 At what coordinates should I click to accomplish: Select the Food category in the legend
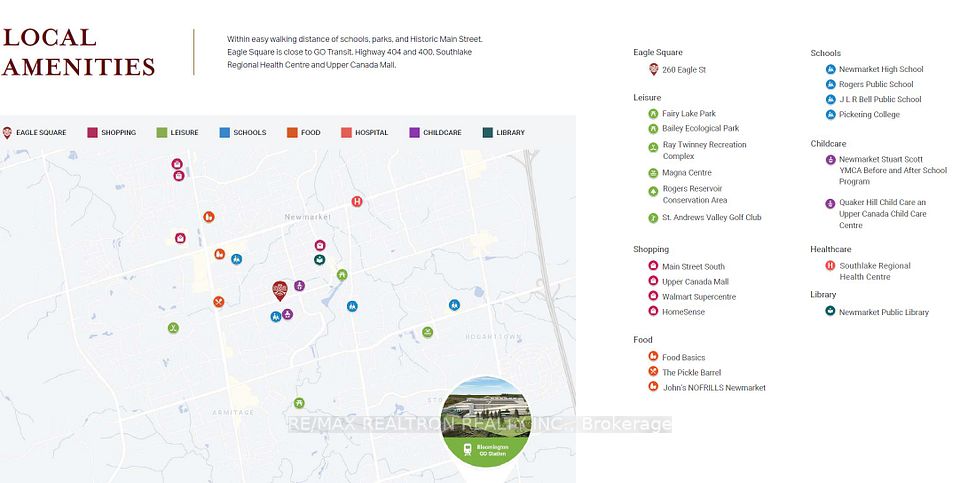(x=304, y=132)
